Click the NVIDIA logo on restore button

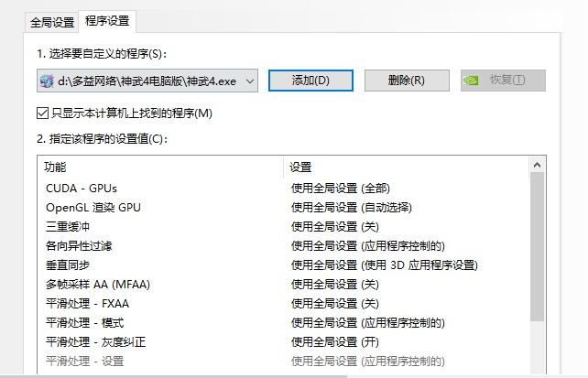tap(471, 81)
